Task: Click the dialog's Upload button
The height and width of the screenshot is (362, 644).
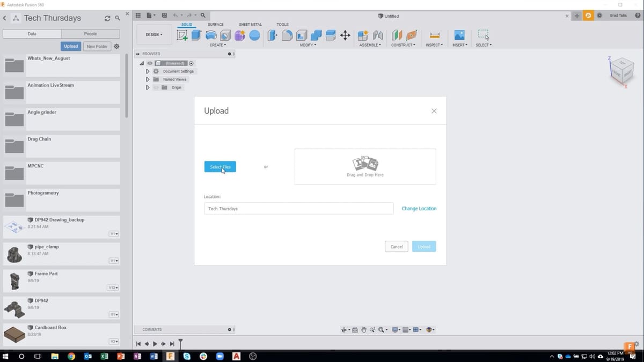Action: 424,247
